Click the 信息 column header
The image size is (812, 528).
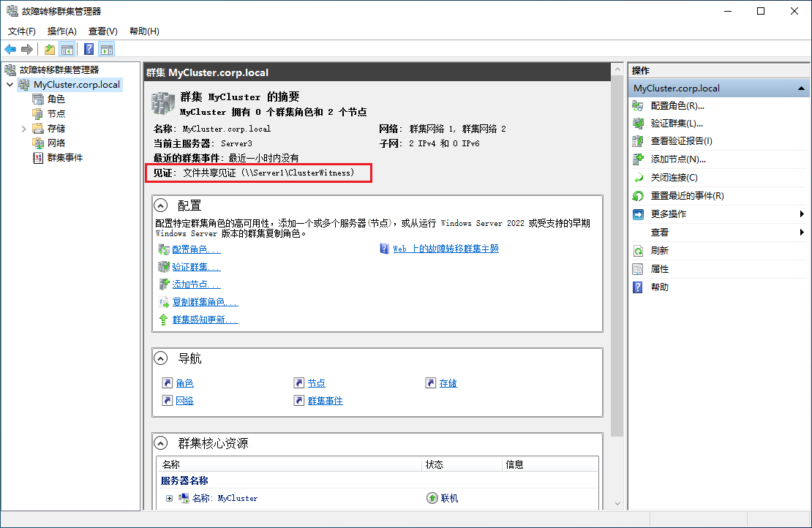click(x=550, y=464)
